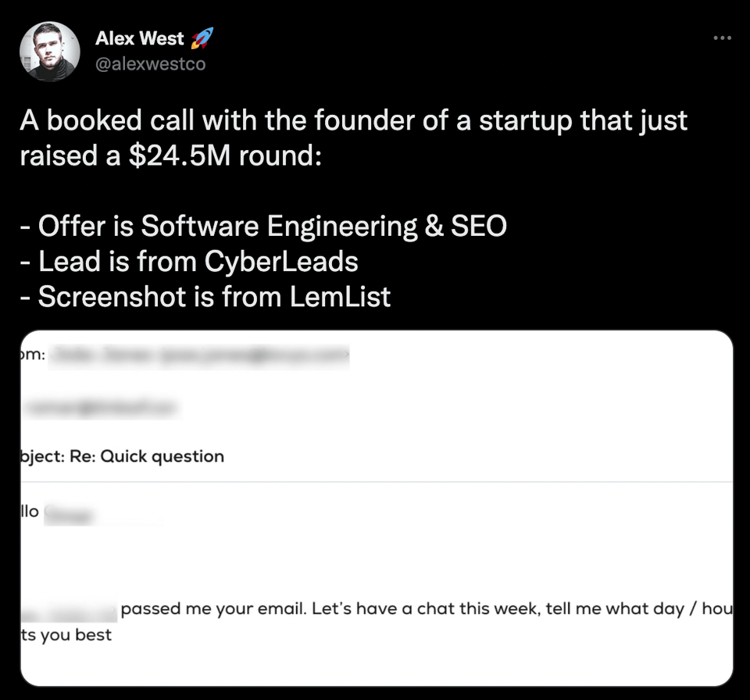The width and height of the screenshot is (750, 700).
Task: Open the Alex West display name link
Action: (x=139, y=38)
